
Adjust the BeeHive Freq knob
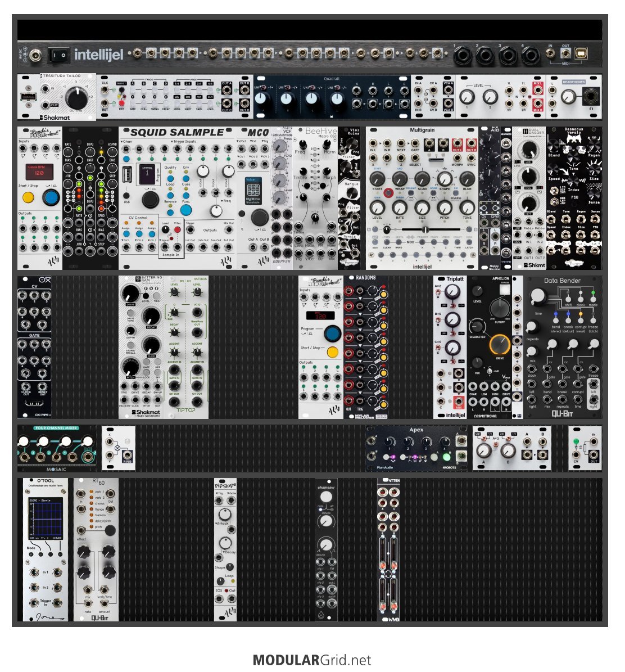(303, 144)
